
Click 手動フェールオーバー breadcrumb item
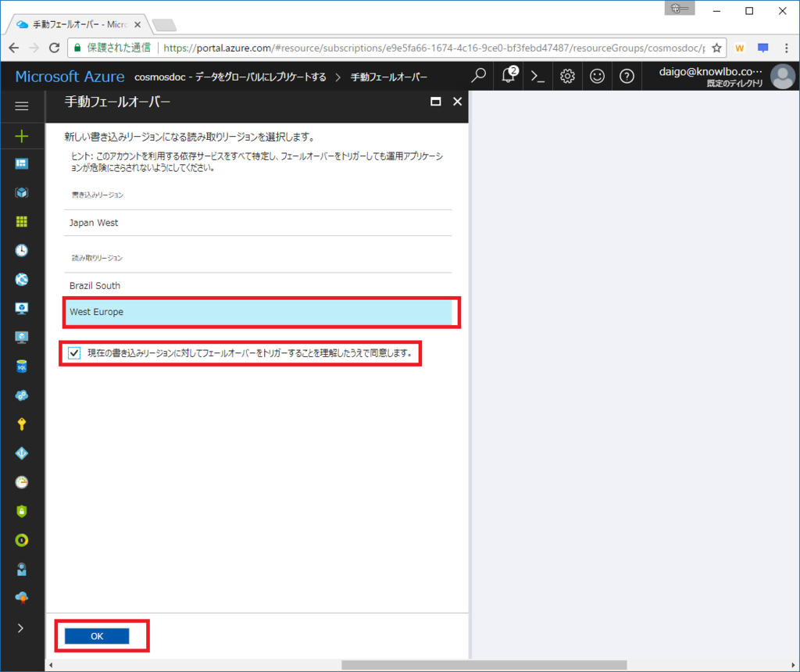[x=389, y=77]
